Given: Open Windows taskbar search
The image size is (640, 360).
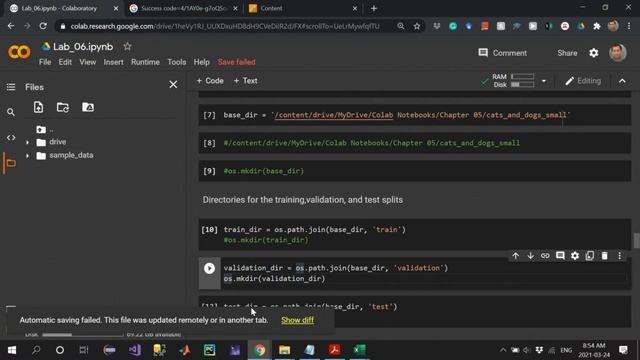Looking at the screenshot, I should click(36, 350).
